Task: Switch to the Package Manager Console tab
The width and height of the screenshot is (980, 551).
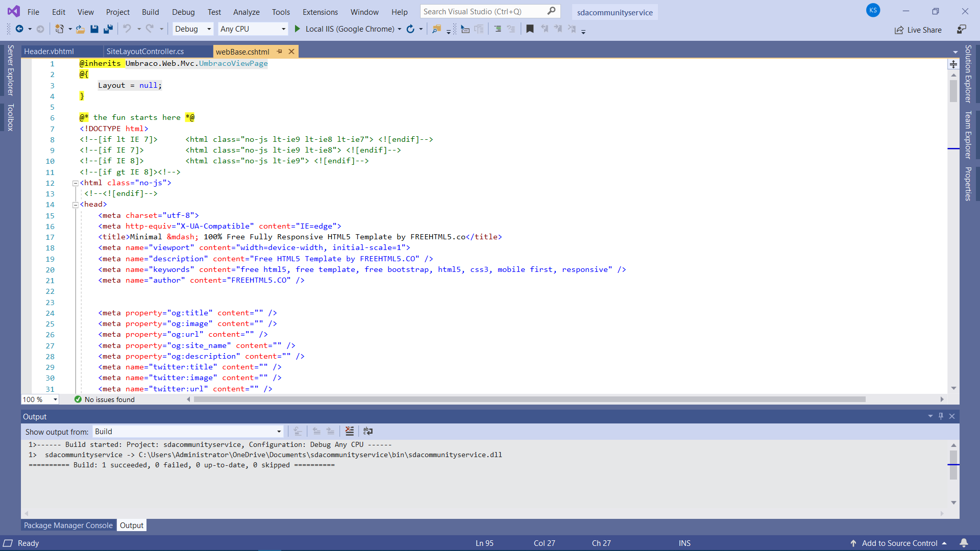Action: [x=68, y=525]
